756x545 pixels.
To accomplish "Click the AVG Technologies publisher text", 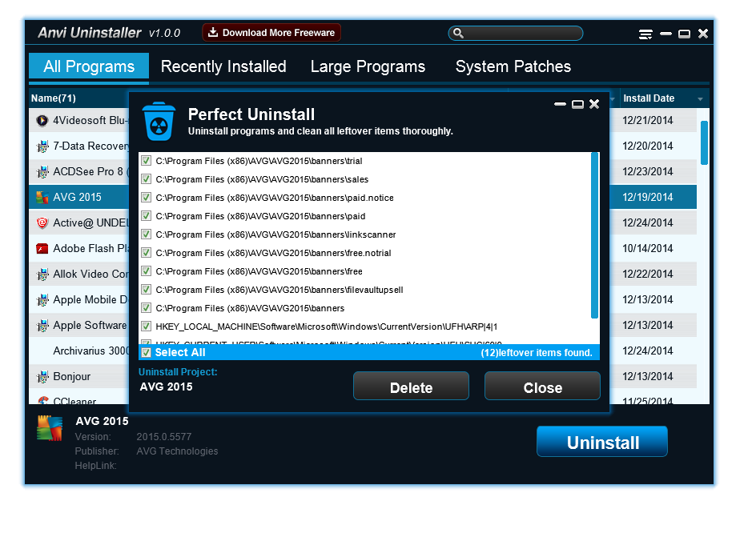I will click(x=177, y=451).
